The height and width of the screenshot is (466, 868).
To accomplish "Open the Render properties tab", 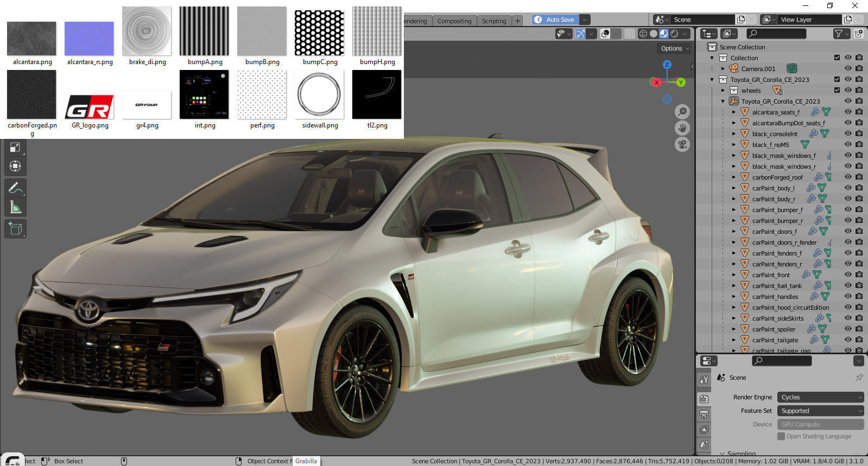I will [x=704, y=399].
